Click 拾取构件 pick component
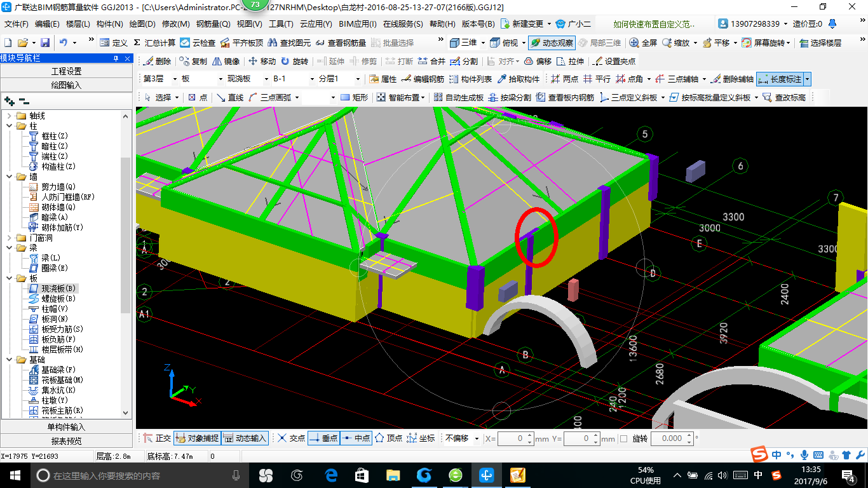This screenshot has width=868, height=488. click(518, 79)
